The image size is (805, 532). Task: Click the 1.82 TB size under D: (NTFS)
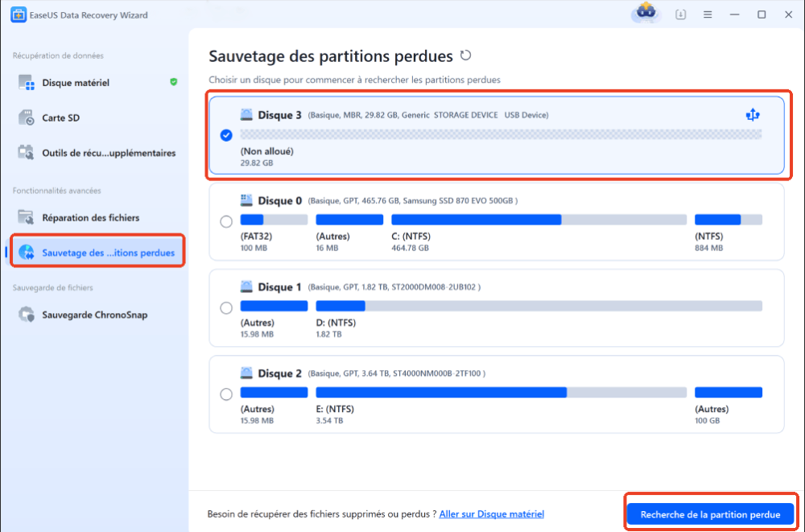pos(329,334)
